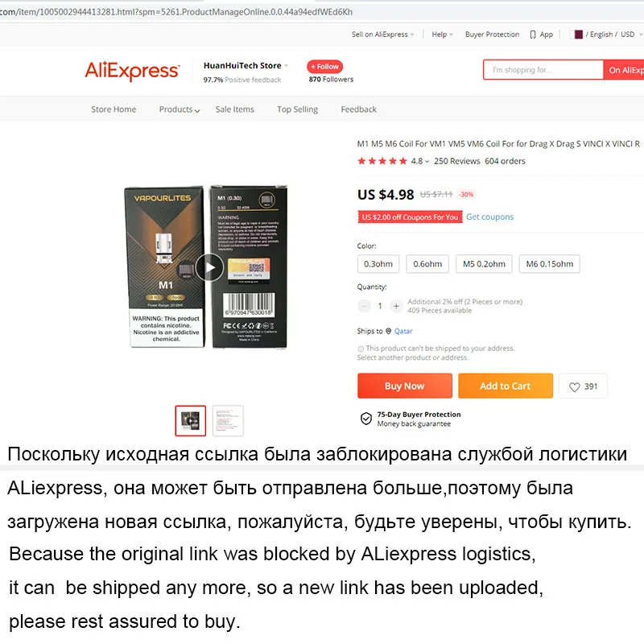
Task: Choose the M5 0.2ohm variant
Action: click(484, 264)
